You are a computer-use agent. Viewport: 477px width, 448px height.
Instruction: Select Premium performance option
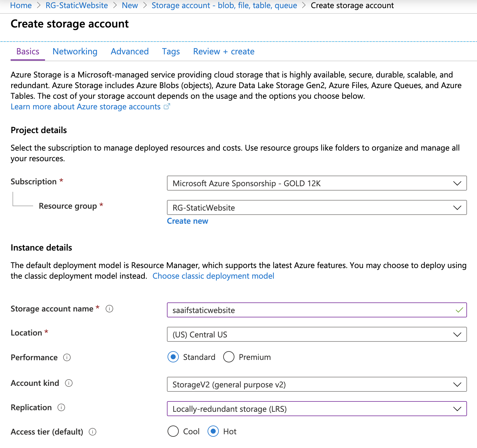pos(229,357)
